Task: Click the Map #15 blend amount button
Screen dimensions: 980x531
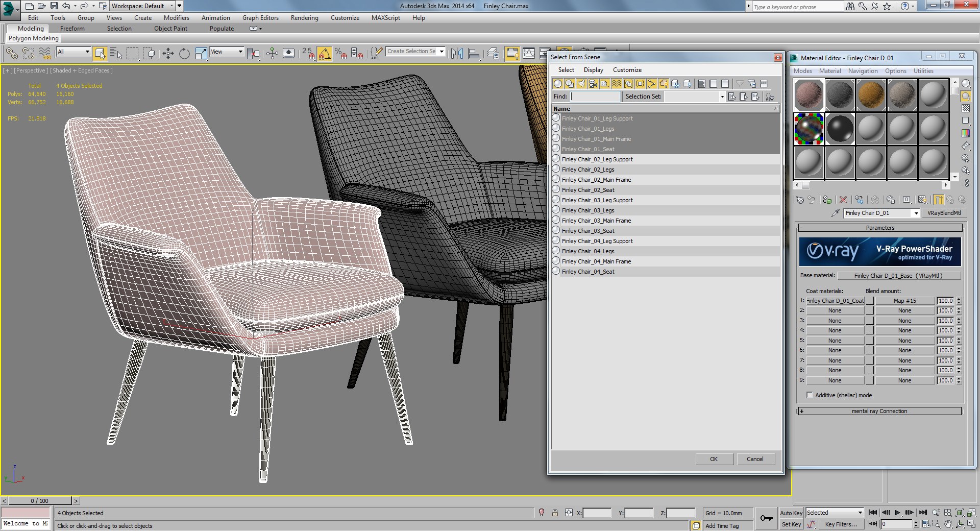Action: tap(904, 301)
